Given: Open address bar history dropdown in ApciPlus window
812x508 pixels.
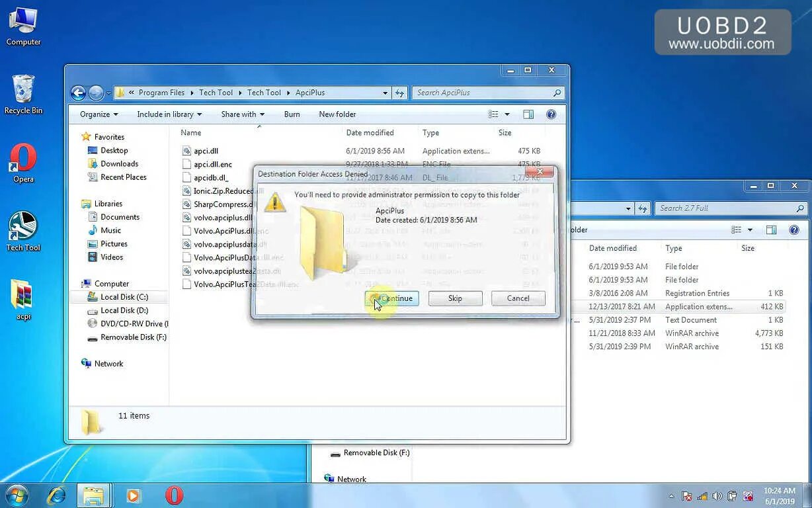Looking at the screenshot, I should 386,93.
